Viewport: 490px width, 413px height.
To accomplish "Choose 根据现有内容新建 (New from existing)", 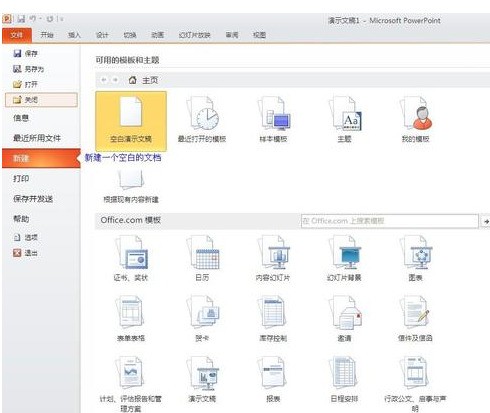I will pos(131,186).
